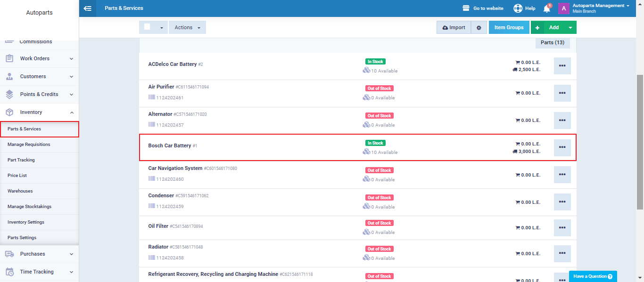Open the three-dots menu for Oil Filter

(x=562, y=227)
